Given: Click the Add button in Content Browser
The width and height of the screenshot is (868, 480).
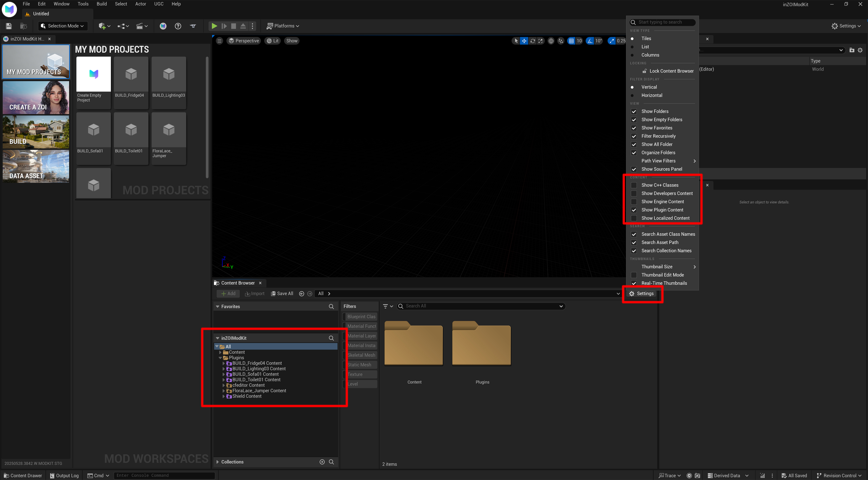Looking at the screenshot, I should click(228, 293).
